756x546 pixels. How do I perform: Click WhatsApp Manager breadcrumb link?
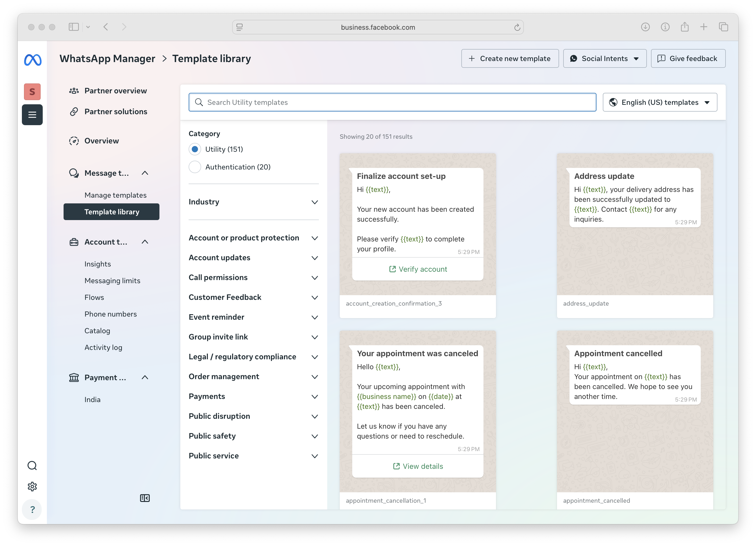107,59
